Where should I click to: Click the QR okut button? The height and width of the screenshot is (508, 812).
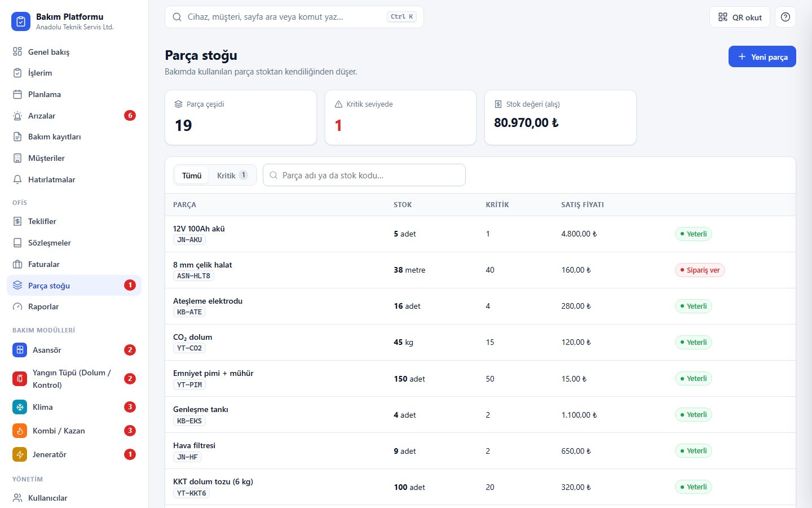click(740, 17)
